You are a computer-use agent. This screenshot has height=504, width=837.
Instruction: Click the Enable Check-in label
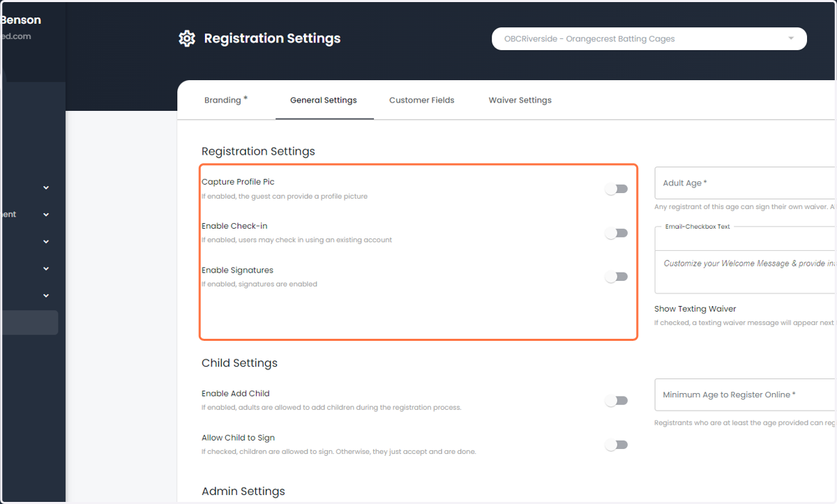(234, 227)
